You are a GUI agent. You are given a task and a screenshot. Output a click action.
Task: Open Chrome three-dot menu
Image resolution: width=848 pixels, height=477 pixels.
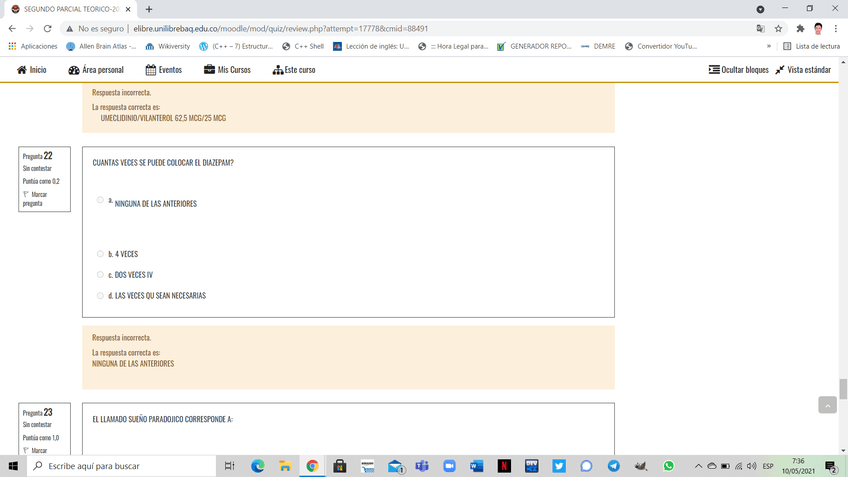tap(836, 29)
